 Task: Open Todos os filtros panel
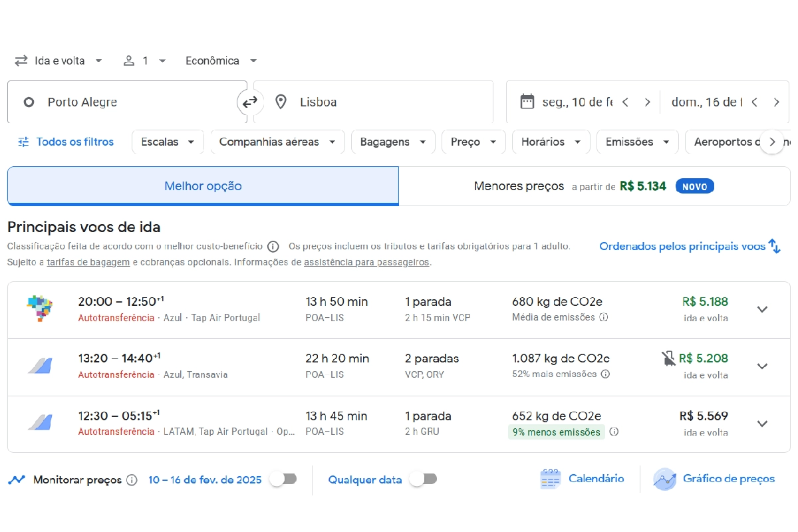[x=66, y=142]
